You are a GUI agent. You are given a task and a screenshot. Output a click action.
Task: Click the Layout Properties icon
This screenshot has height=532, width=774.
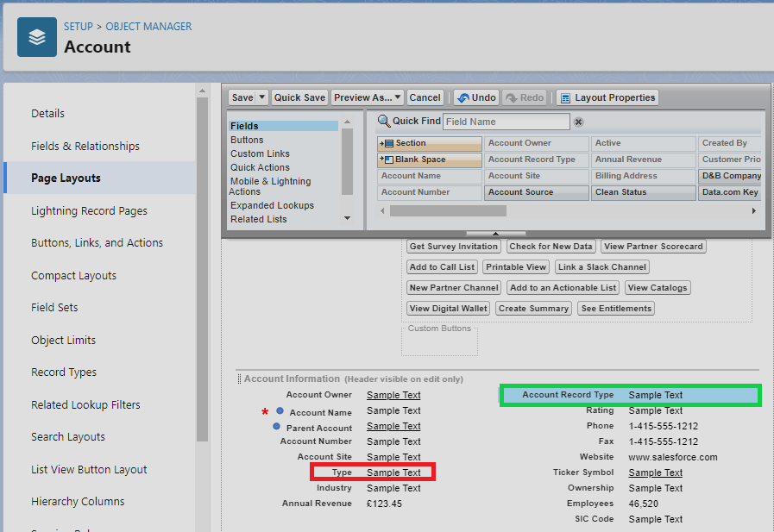point(566,98)
